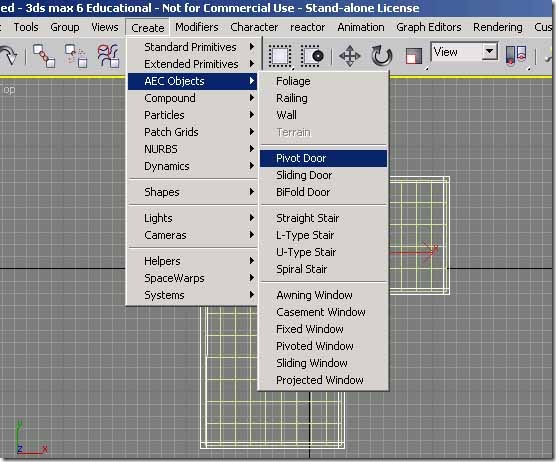Click the Use Pivot Point Center icon

[516, 56]
